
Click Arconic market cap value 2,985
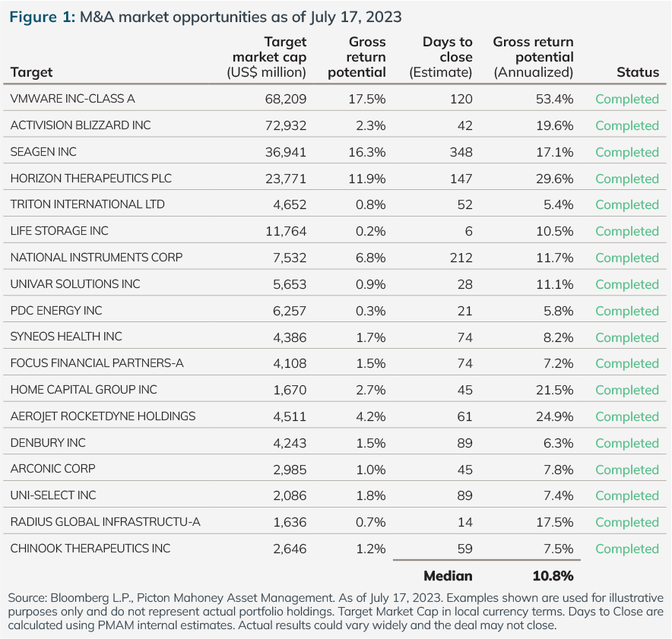290,470
